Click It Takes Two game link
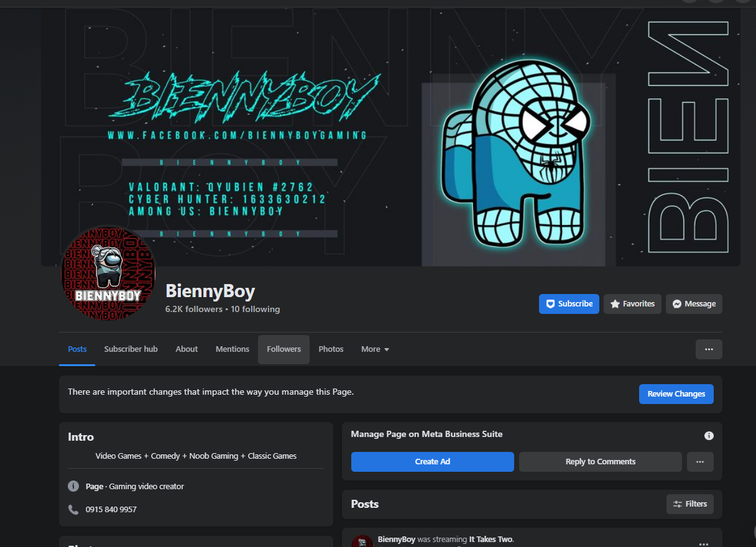The width and height of the screenshot is (756, 547). tap(491, 540)
